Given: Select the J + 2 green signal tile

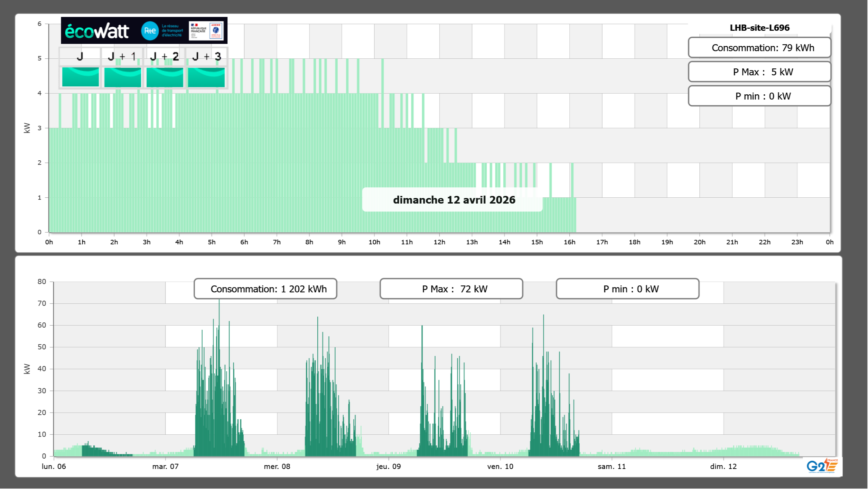Looking at the screenshot, I should [165, 77].
